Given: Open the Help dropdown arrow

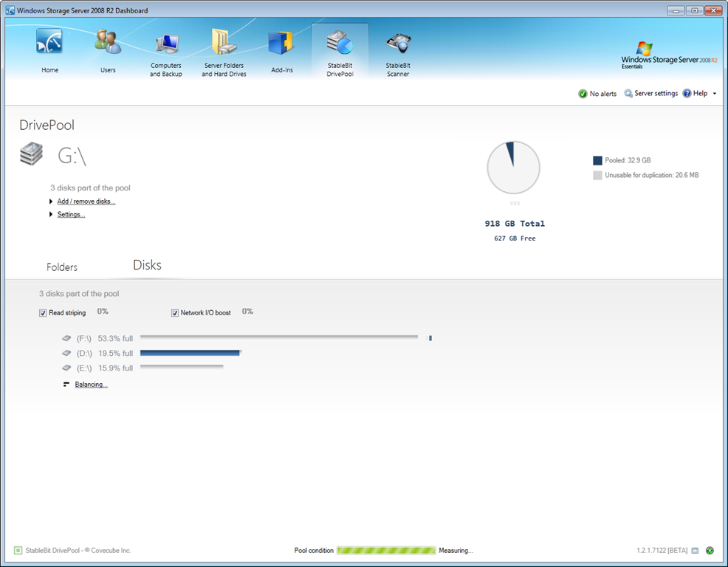Looking at the screenshot, I should tap(715, 94).
